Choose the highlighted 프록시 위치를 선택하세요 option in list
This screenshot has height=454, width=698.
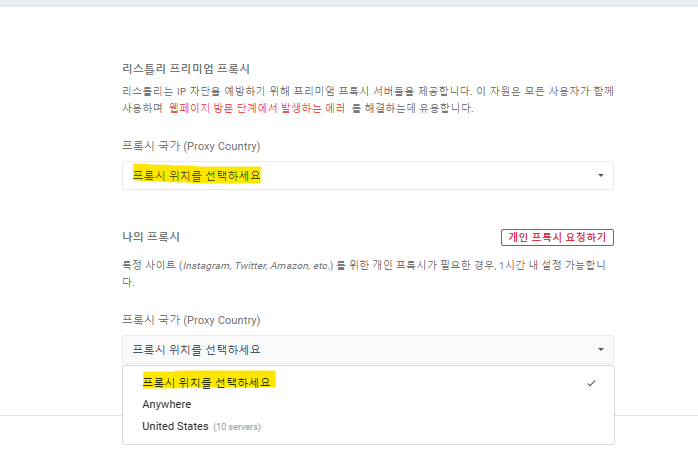[208, 383]
